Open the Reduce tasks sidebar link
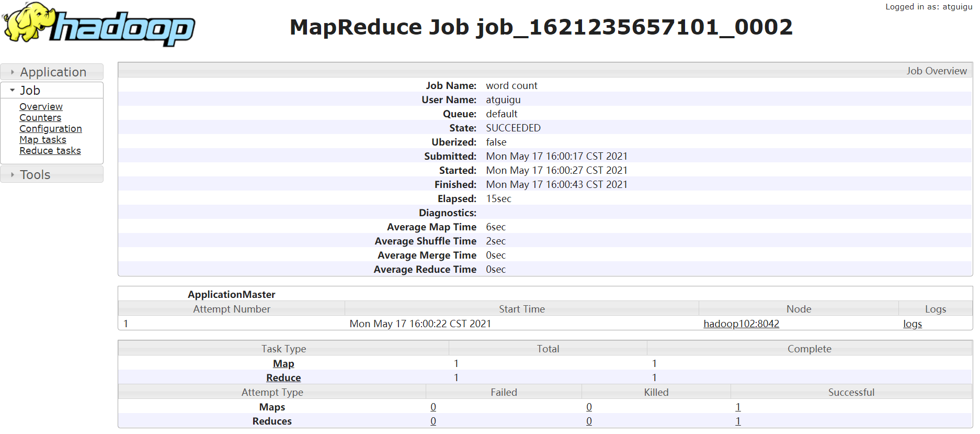The width and height of the screenshot is (980, 434). (x=50, y=151)
